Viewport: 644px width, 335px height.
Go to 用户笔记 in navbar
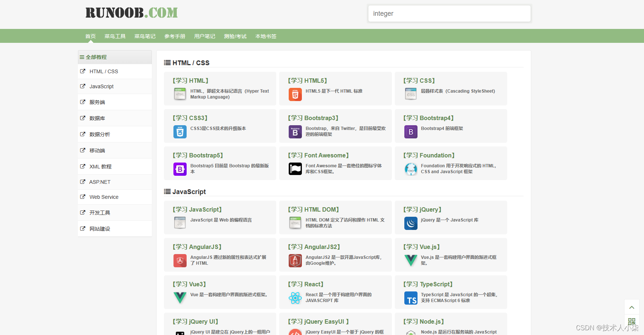point(205,36)
